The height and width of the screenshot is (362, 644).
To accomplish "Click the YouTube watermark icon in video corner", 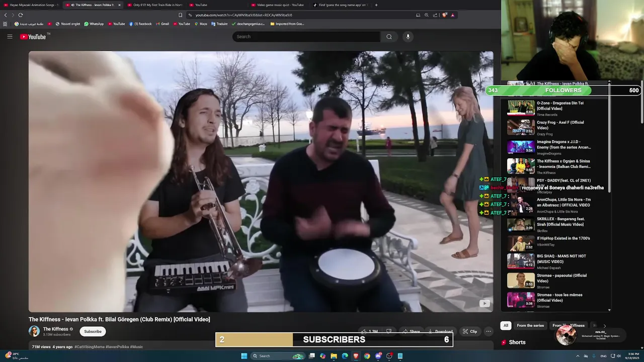I will point(484,303).
